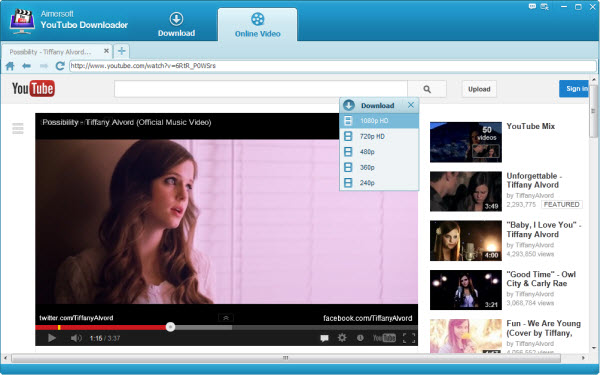
Task: Choose 360p download quality
Action: 379,167
